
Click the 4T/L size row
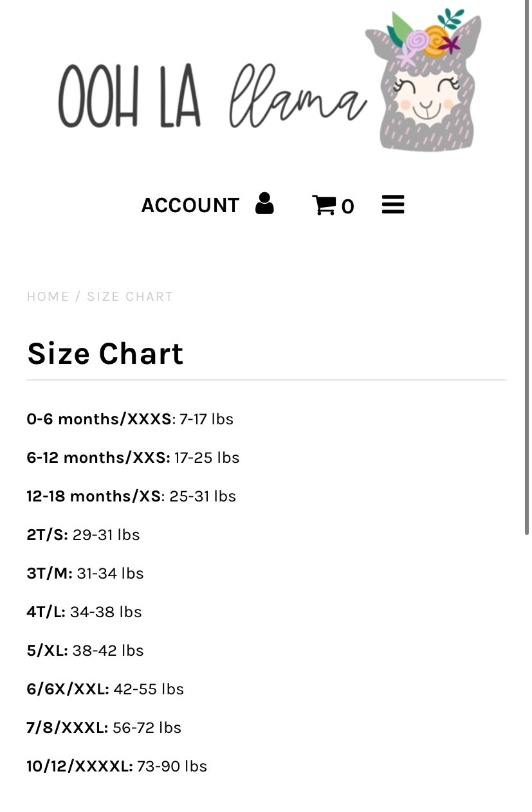[84, 612]
